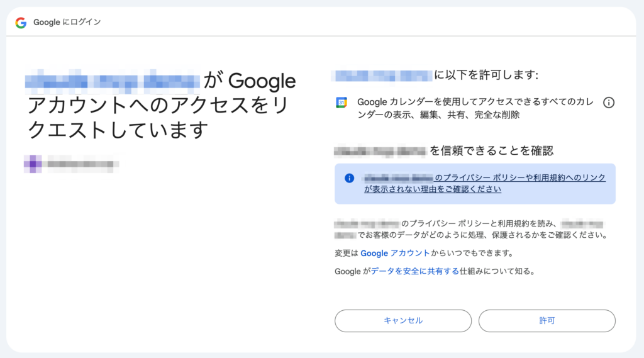Click the blurred account email beside avatar
This screenshot has height=358, width=644.
[x=82, y=165]
